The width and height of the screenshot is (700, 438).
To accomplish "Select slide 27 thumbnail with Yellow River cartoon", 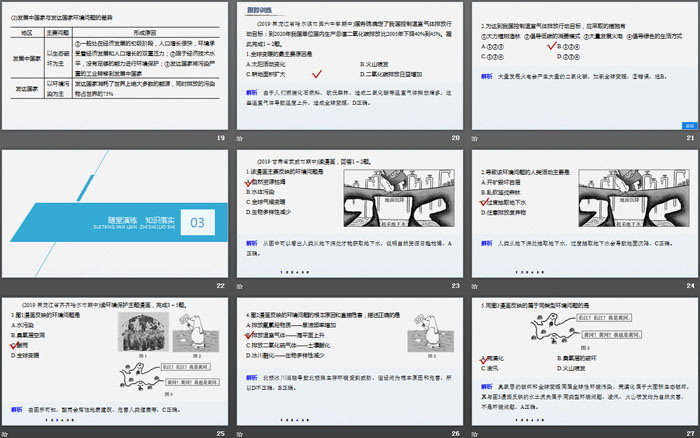I will tap(585, 361).
